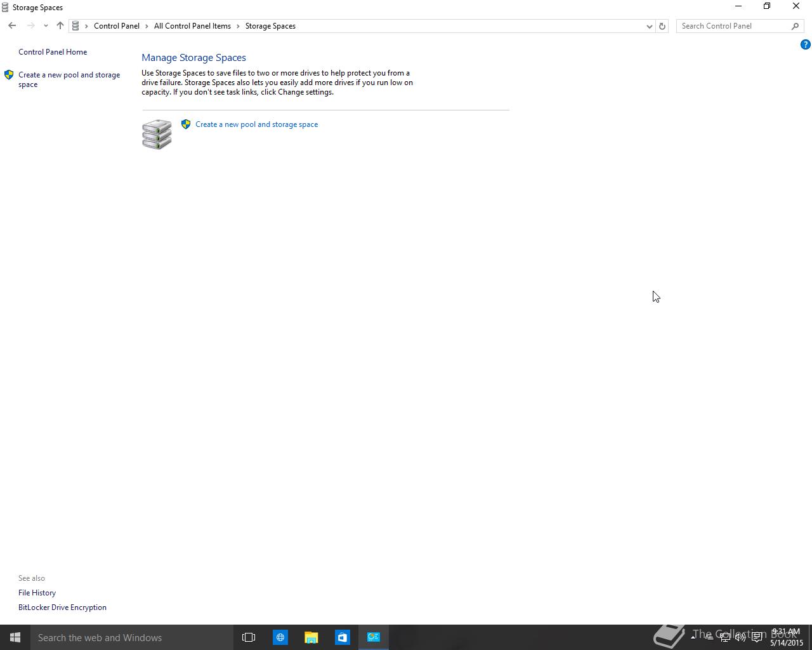
Task: Click the shield icon in left sidebar
Action: pyautogui.click(x=9, y=75)
